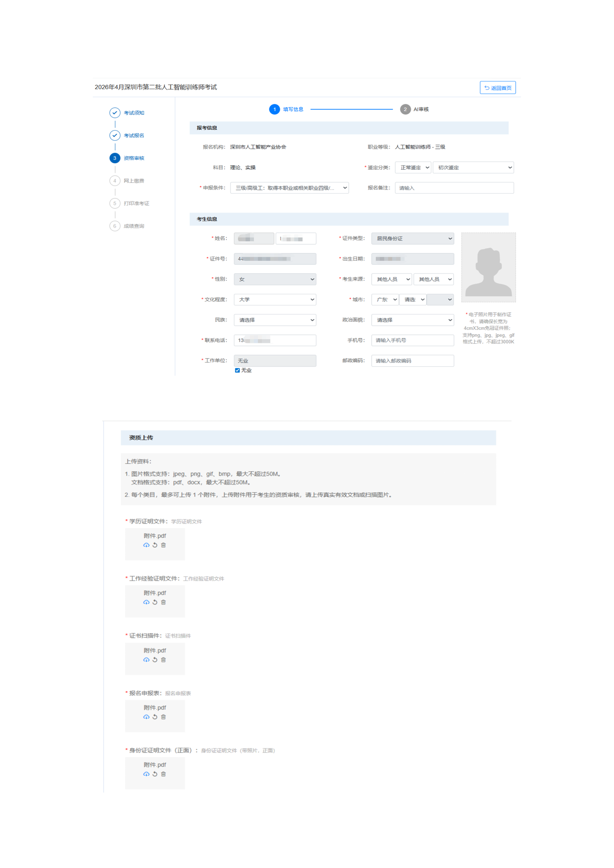This screenshot has height=868, width=614.
Task: Open the city 请选 dropdown
Action: pyautogui.click(x=413, y=300)
